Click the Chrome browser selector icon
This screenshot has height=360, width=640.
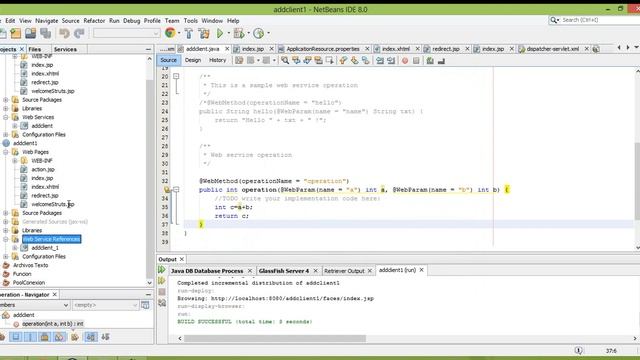pos(170,33)
